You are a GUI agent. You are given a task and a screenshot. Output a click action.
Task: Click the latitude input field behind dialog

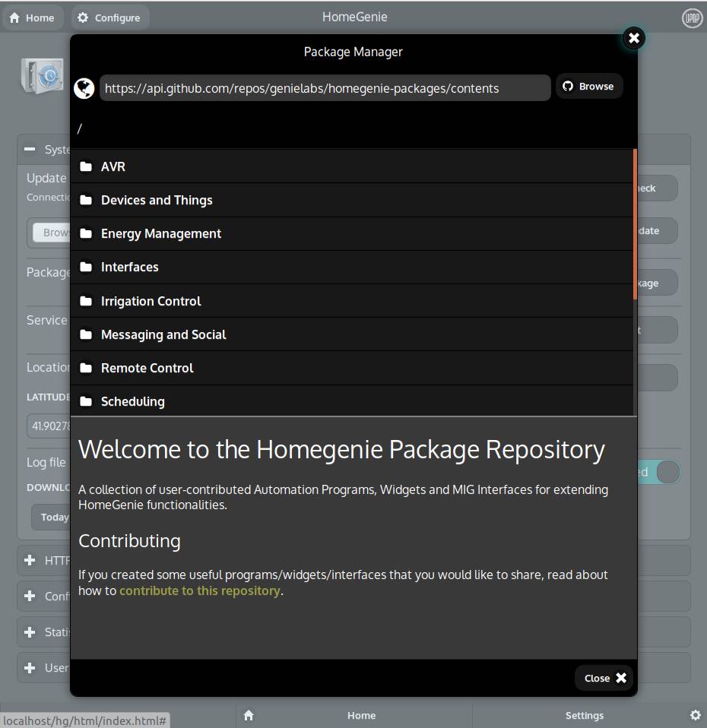[x=49, y=426]
